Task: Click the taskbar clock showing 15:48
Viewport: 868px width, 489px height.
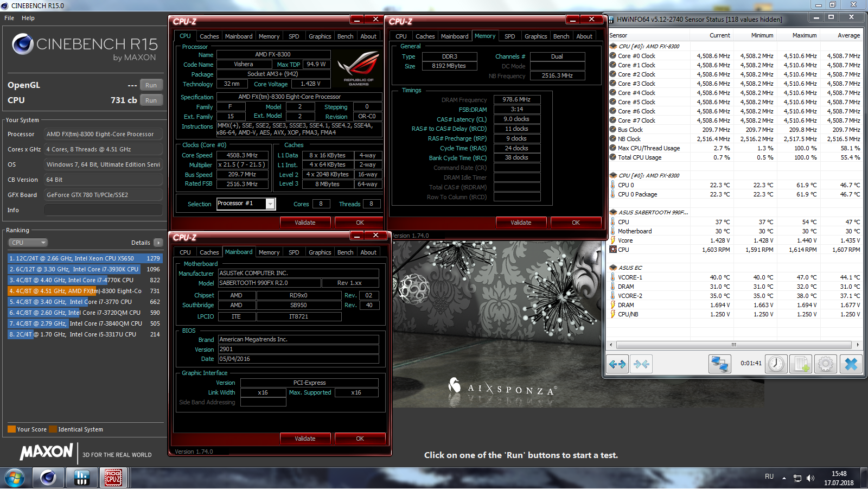Action: 839,478
